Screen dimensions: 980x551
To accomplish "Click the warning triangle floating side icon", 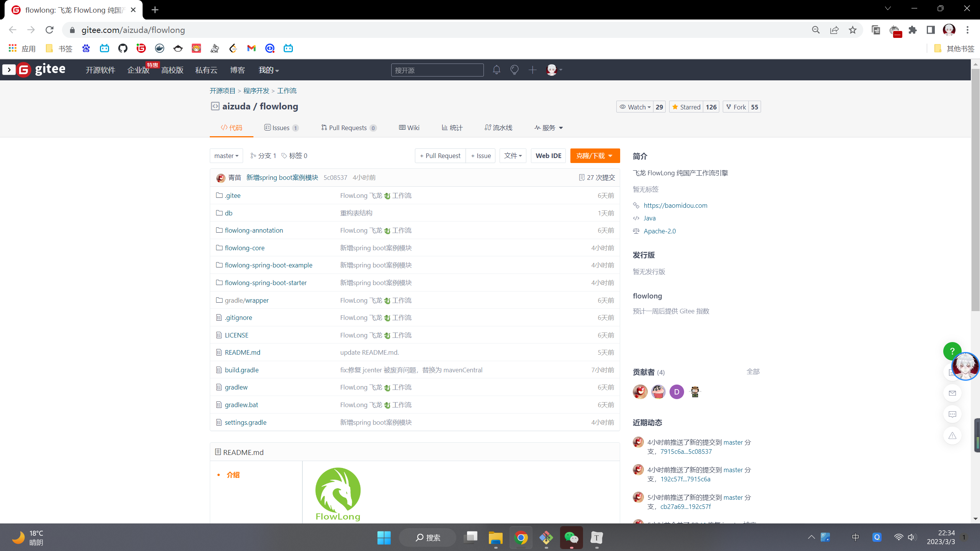I will click(x=952, y=436).
